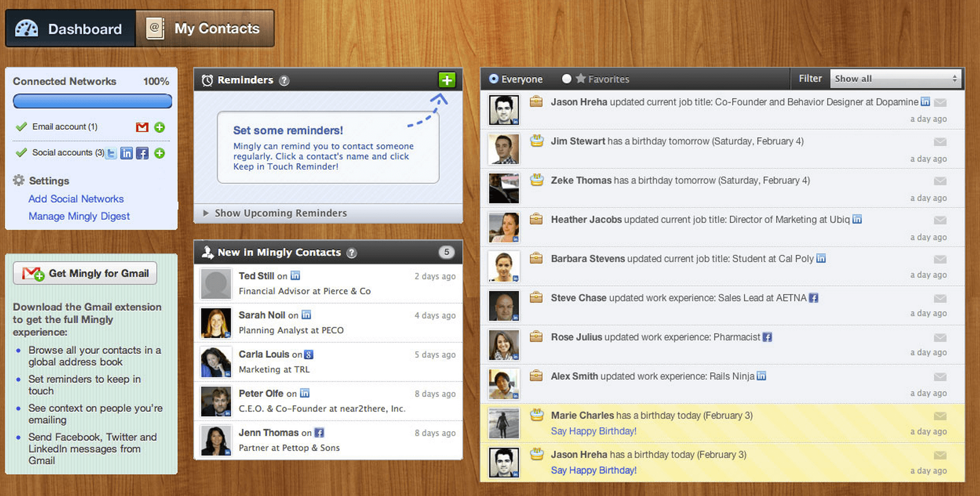The width and height of the screenshot is (980, 496).
Task: Click envelope icon in Barbara Stevens row
Action: click(940, 259)
